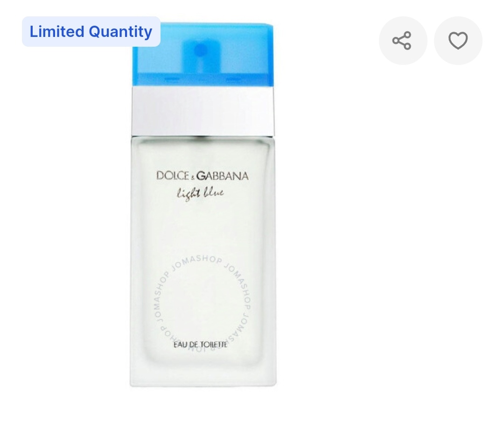Click the 'DOLCE' word on the bottle
The width and height of the screenshot is (504, 438).
pyautogui.click(x=173, y=176)
